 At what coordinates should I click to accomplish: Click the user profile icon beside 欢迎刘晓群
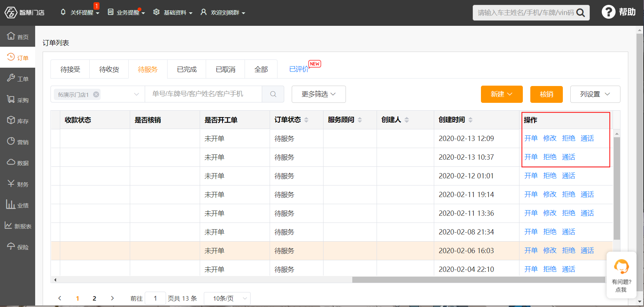203,12
